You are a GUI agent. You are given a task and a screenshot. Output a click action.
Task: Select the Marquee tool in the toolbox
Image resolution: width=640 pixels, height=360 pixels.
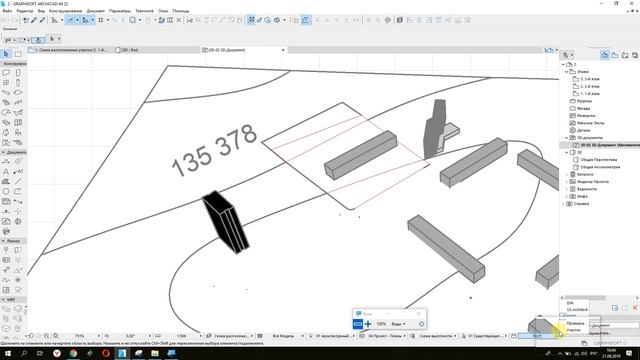tap(18, 54)
